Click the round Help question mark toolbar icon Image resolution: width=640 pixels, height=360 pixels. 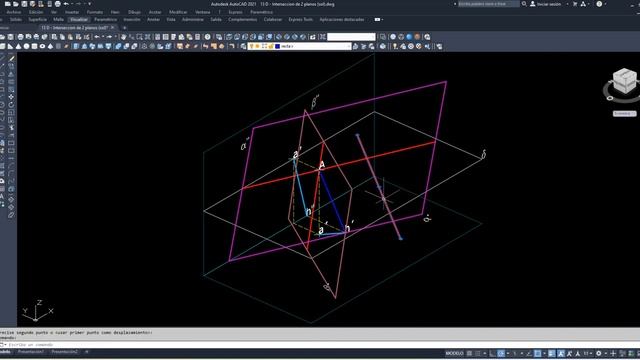(x=208, y=37)
